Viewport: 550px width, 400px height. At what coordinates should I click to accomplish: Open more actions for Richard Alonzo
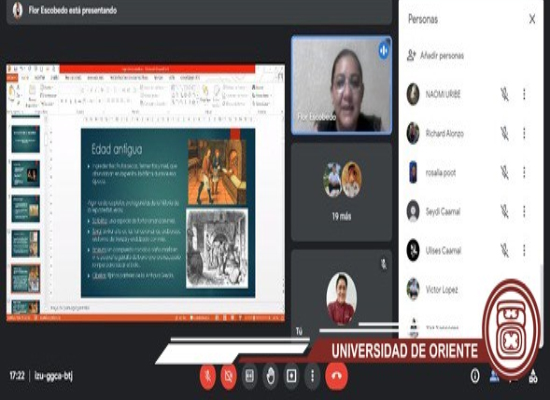click(x=524, y=133)
